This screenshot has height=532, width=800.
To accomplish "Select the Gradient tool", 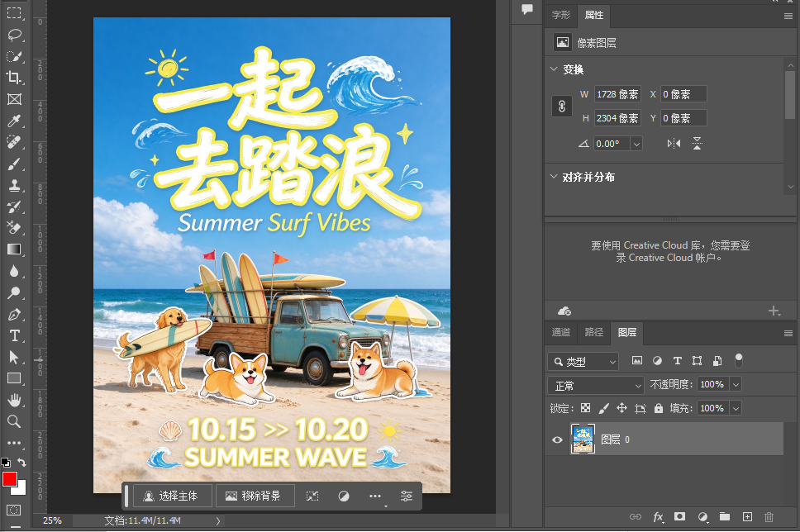I will (x=14, y=249).
